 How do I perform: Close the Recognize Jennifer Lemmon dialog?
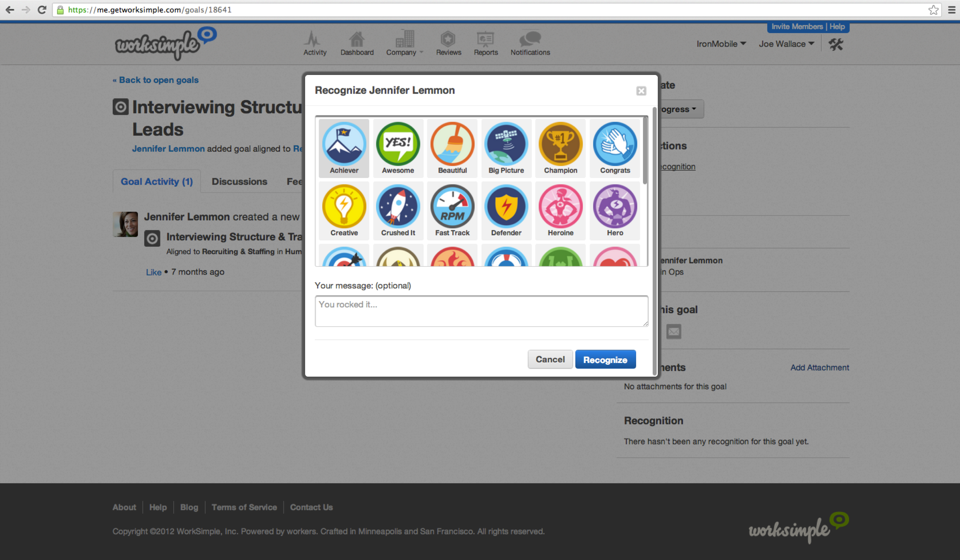641,91
